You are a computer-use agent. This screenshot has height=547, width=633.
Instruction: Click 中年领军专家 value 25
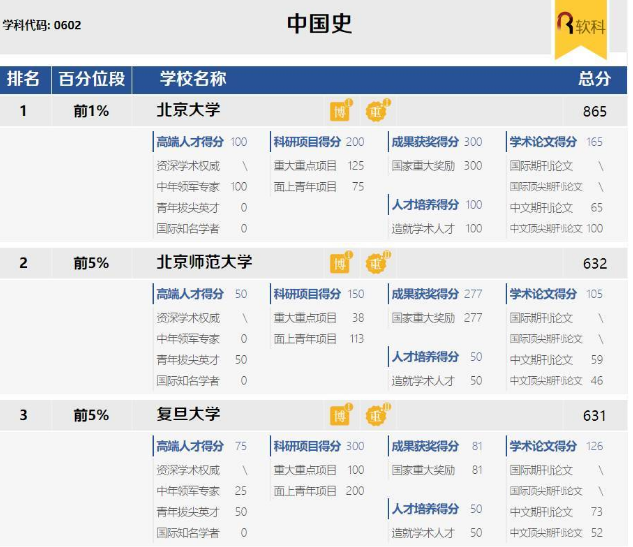click(x=241, y=491)
